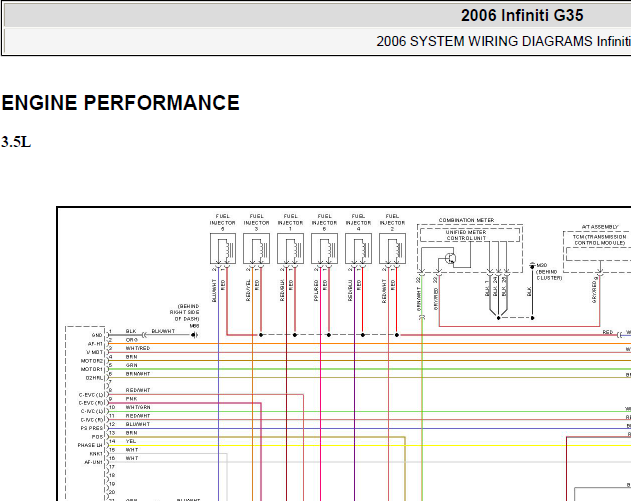Click the "RED/WHT" wire label at pin 11
The width and height of the screenshot is (631, 501).
138,416
